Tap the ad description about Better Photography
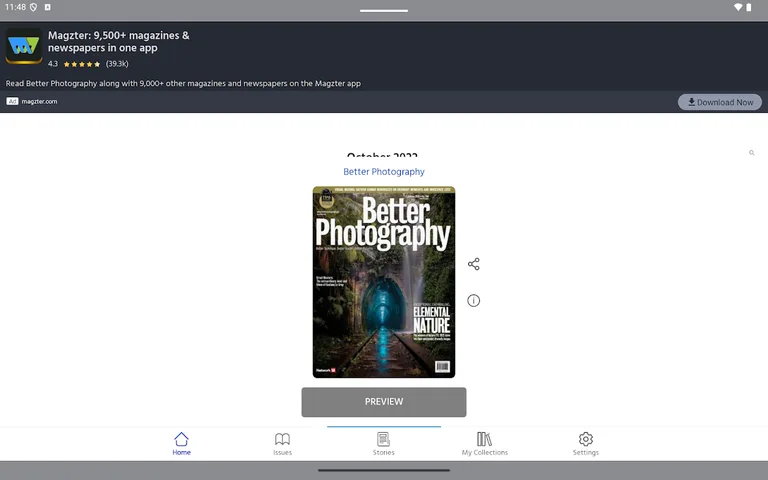768x480 pixels. click(x=183, y=83)
